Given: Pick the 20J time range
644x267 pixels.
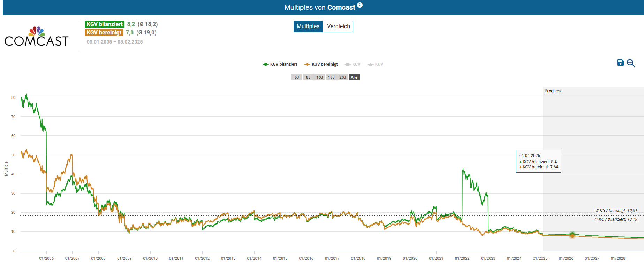Looking at the screenshot, I should point(343,77).
